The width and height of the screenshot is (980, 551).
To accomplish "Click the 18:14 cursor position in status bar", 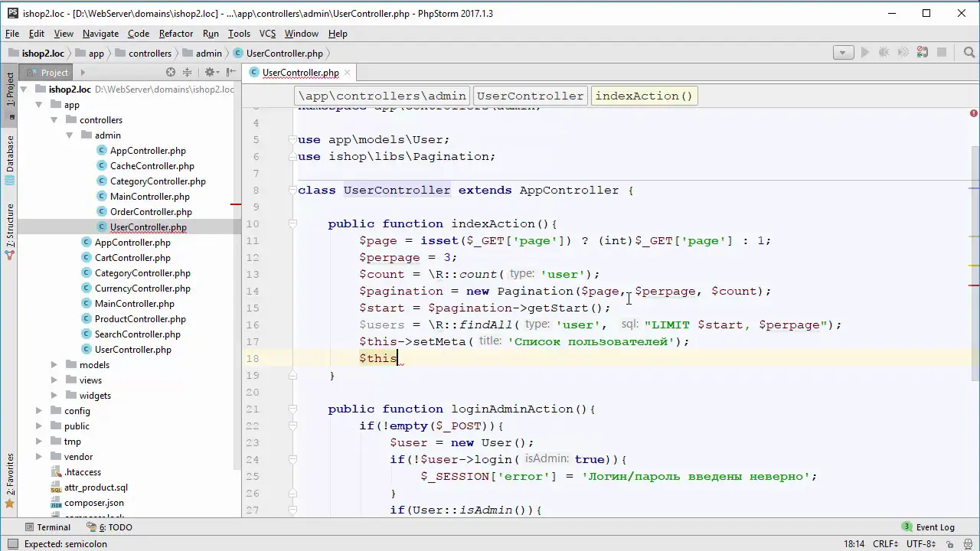I will point(854,544).
